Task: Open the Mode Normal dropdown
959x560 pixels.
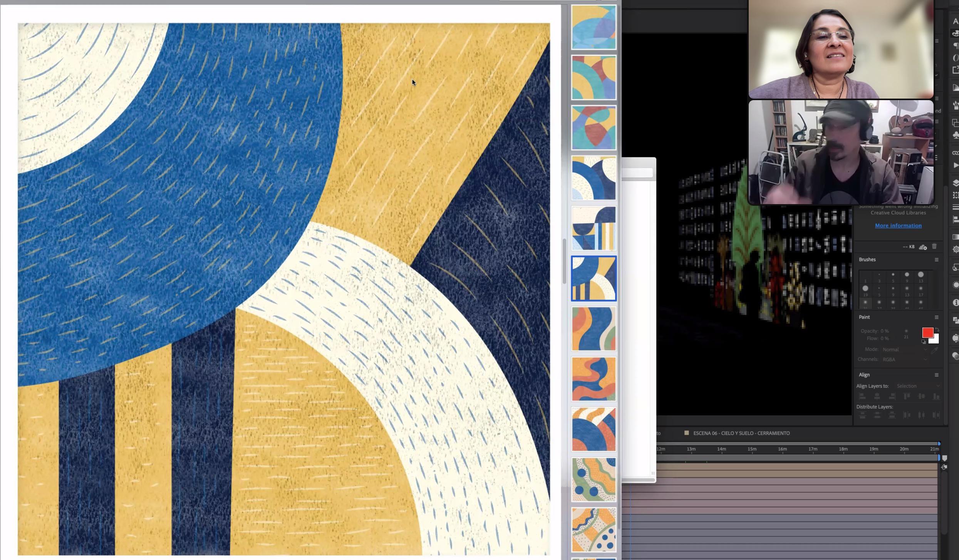Action: pyautogui.click(x=904, y=350)
